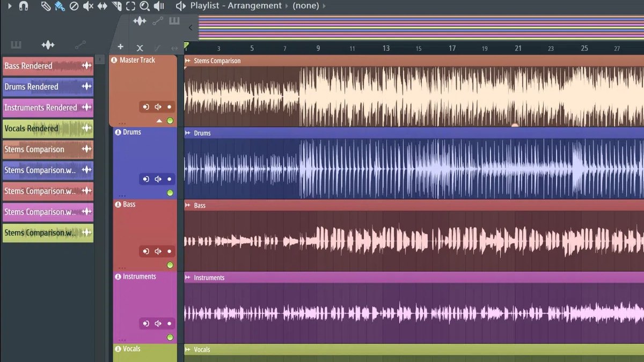Screen dimensions: 644x362
Task: Click the Stems Comparison clip title bar
Action: 414,61
